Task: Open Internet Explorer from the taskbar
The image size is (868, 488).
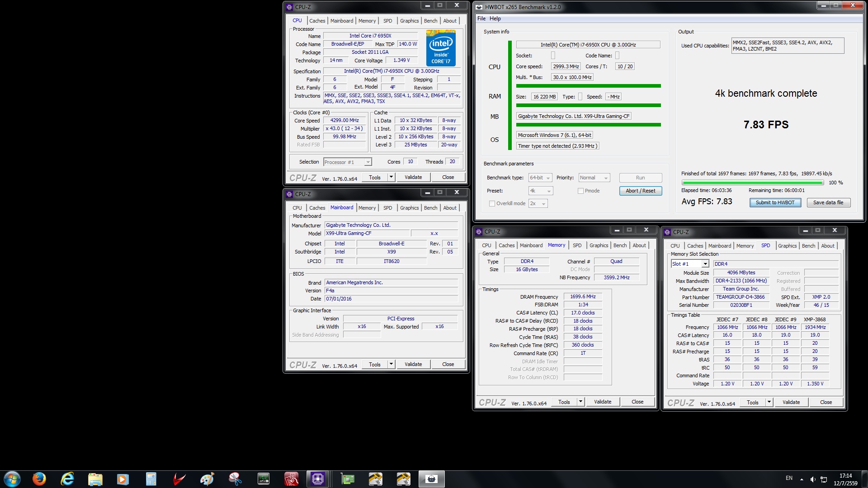Action: (67, 479)
